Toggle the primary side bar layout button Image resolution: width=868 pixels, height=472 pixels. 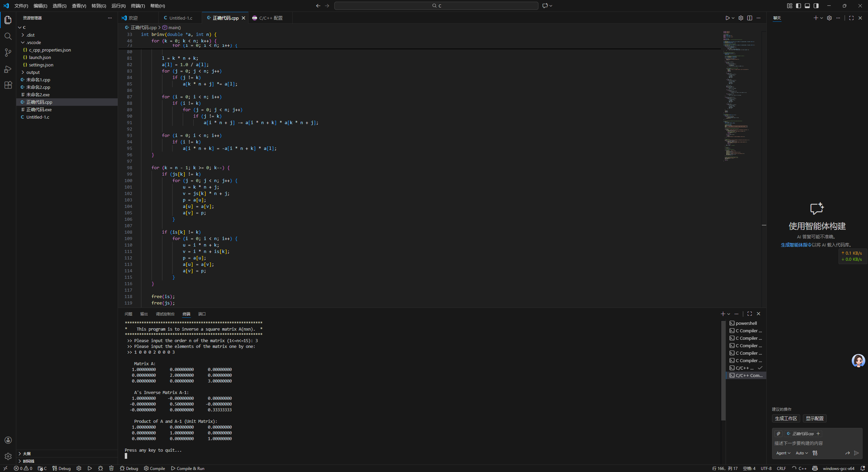[x=798, y=6]
